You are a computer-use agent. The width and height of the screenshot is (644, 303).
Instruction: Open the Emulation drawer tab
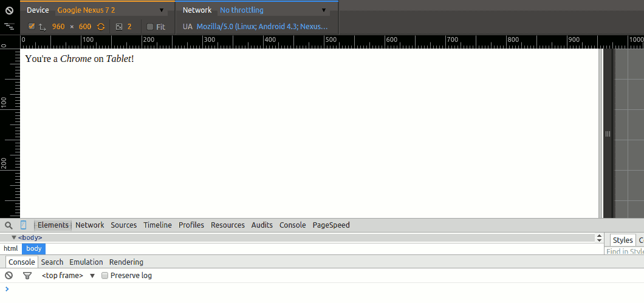pos(86,262)
